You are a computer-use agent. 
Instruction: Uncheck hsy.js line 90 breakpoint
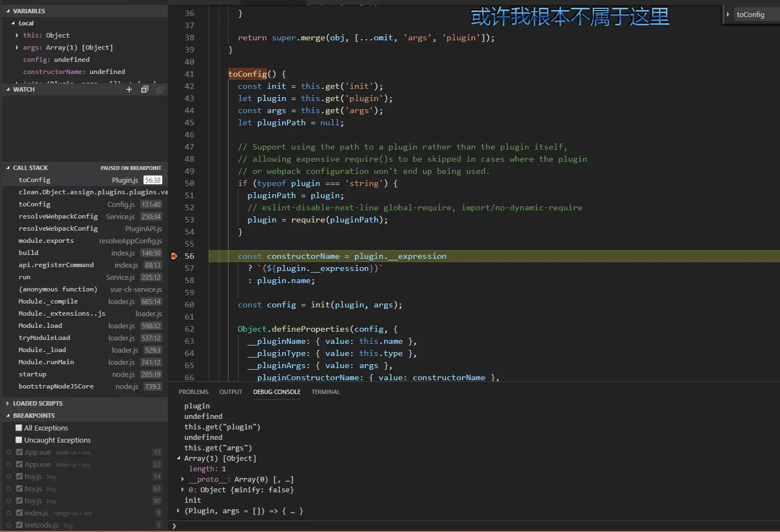19,501
